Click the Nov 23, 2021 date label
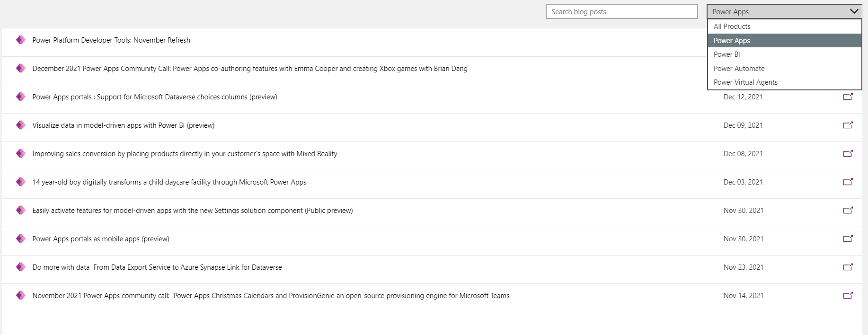The height and width of the screenshot is (335, 868). click(744, 267)
